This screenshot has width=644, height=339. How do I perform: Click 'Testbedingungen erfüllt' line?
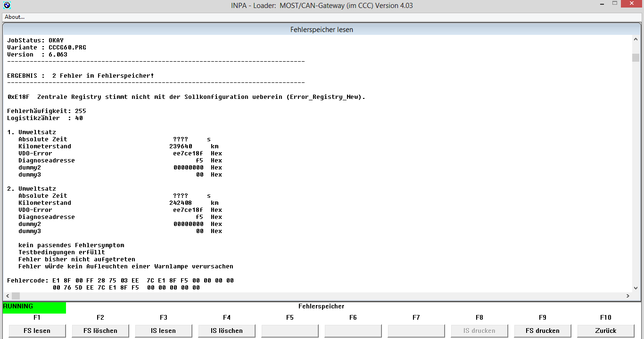(x=62, y=252)
